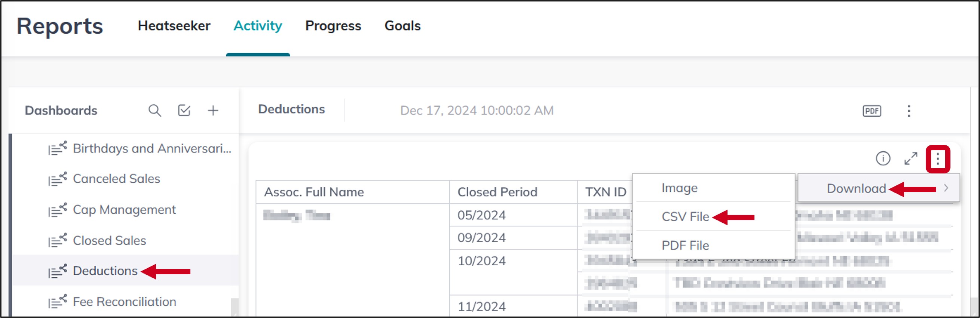Enable dashboard multi-select with the checkbox icon
The height and width of the screenshot is (318, 980).
[184, 111]
